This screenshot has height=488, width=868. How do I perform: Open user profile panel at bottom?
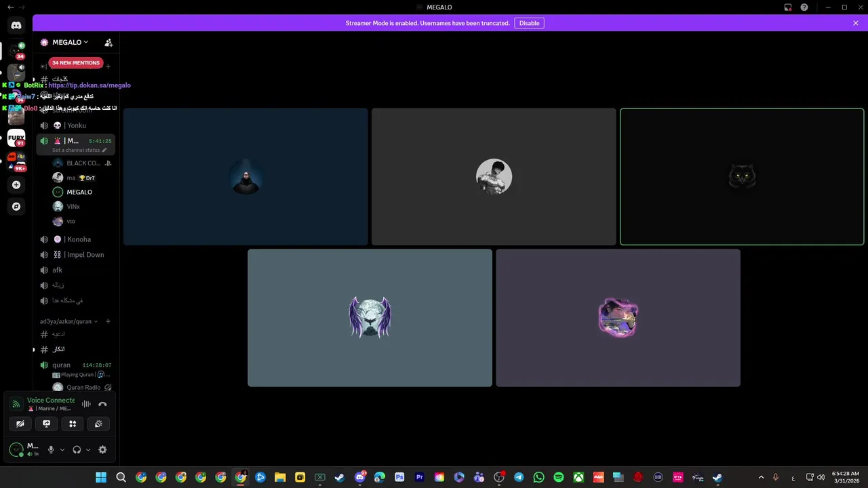point(24,449)
